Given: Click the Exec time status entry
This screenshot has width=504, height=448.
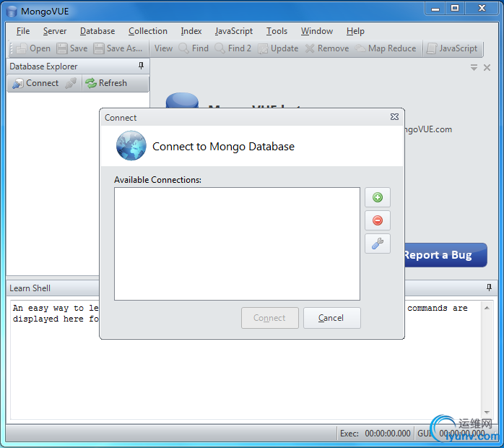Looking at the screenshot, I should point(375,434).
